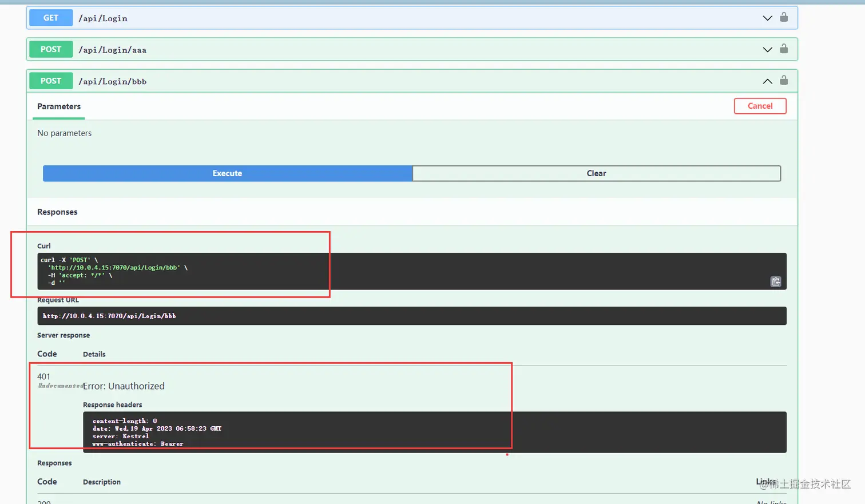The height and width of the screenshot is (504, 865).
Task: Click the Description column header
Action: click(102, 482)
